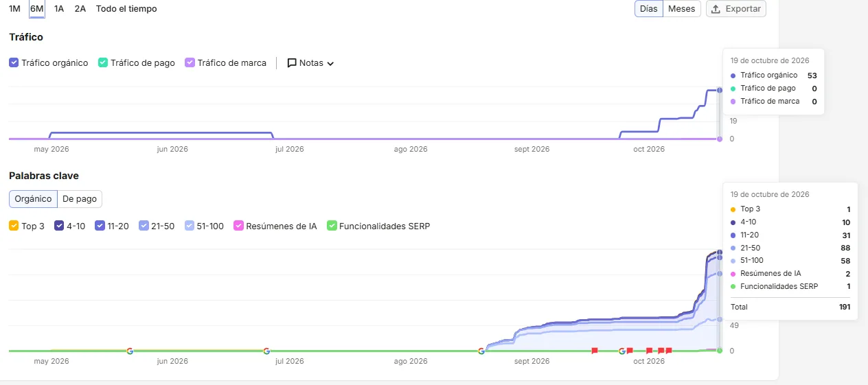Viewport: 868px width, 385px height.
Task: Click the rightmost red flag note marker
Action: point(668,351)
